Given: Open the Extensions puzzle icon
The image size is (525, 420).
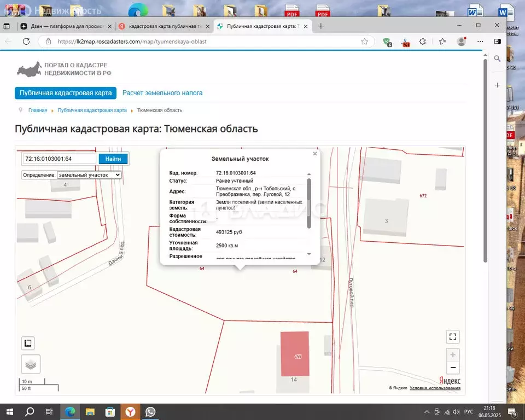Looking at the screenshot, I should coord(423,42).
